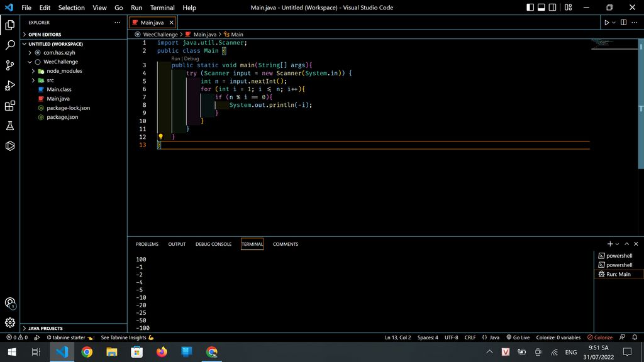Image resolution: width=644 pixels, height=362 pixels.
Task: Toggle secondary side bar visibility
Action: pos(552,8)
